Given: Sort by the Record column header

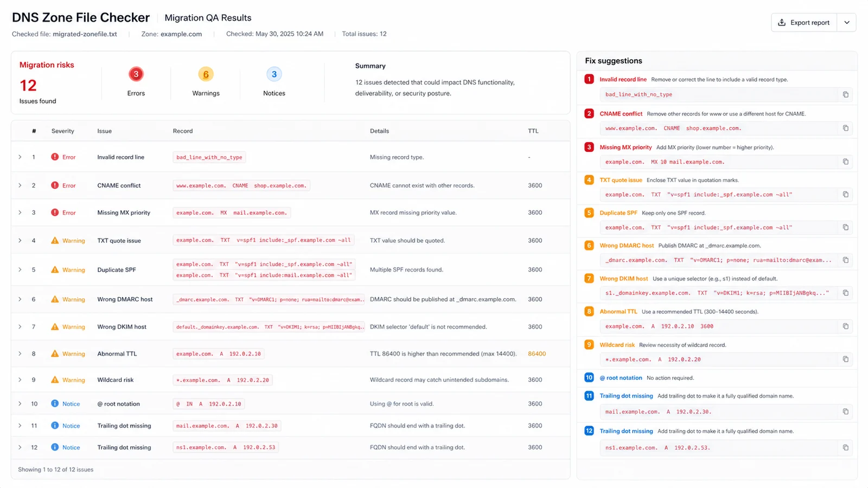Looking at the screenshot, I should (x=183, y=131).
